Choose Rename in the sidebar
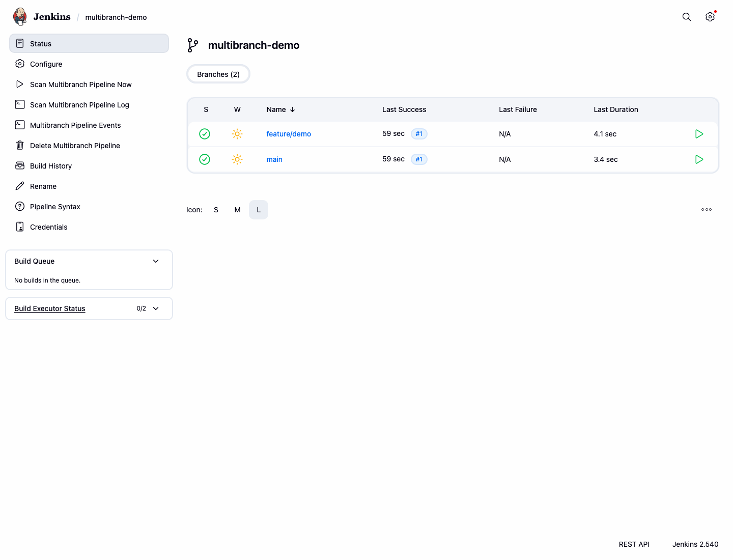The height and width of the screenshot is (560, 733). tap(89, 186)
